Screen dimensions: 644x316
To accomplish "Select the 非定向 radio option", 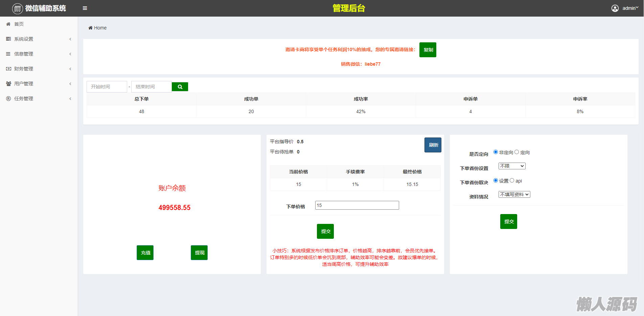I will (x=496, y=152).
